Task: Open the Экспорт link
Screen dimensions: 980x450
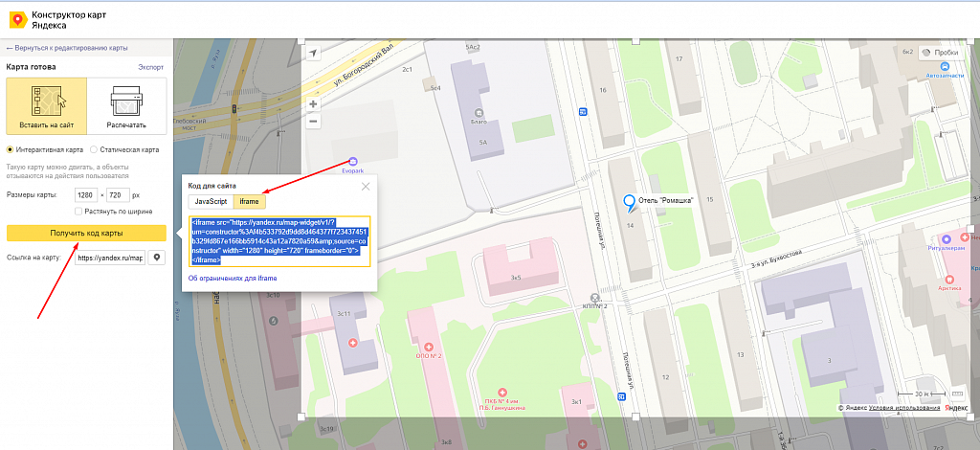Action: coord(150,67)
